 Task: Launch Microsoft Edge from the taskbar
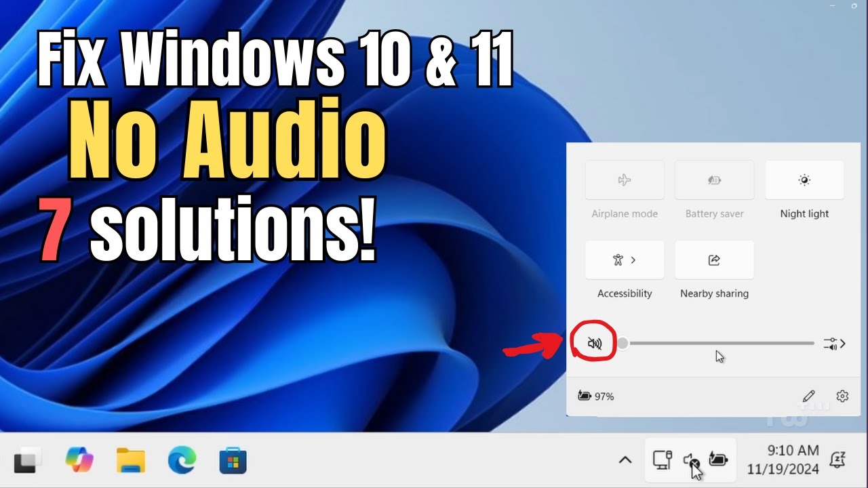point(182,461)
